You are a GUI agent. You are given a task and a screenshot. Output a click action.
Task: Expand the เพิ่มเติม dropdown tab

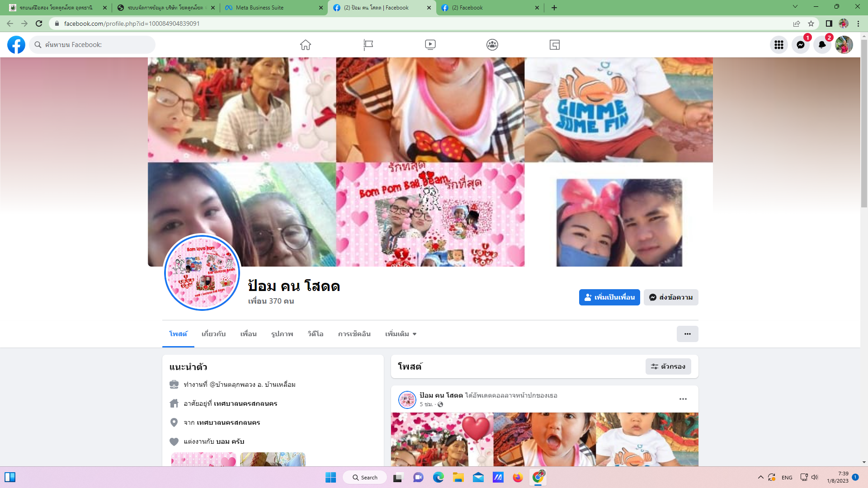[401, 334]
